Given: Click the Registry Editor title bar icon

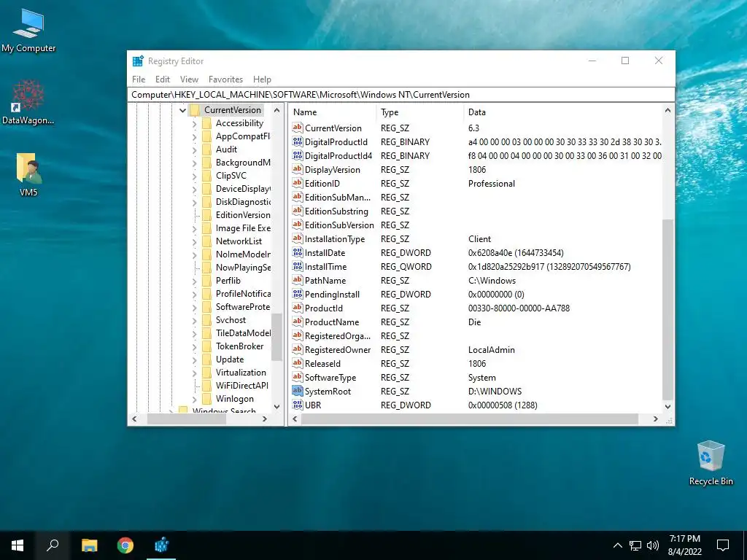Looking at the screenshot, I should click(138, 61).
